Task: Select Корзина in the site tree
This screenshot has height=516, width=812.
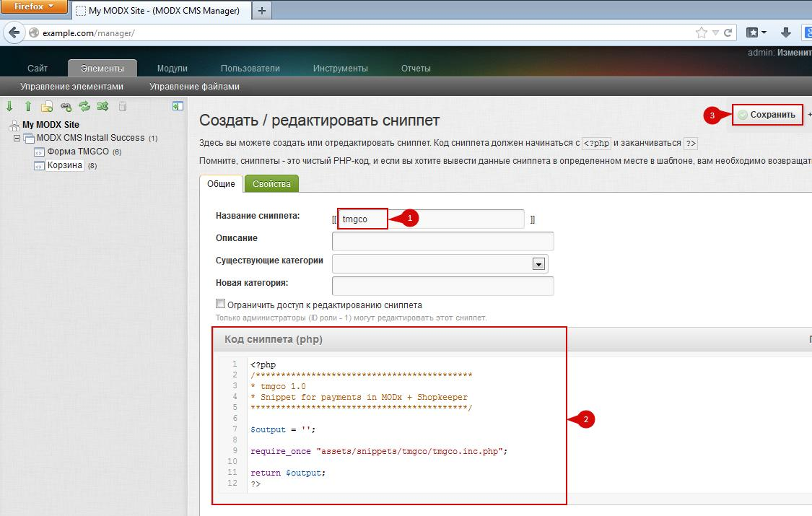Action: pyautogui.click(x=65, y=165)
